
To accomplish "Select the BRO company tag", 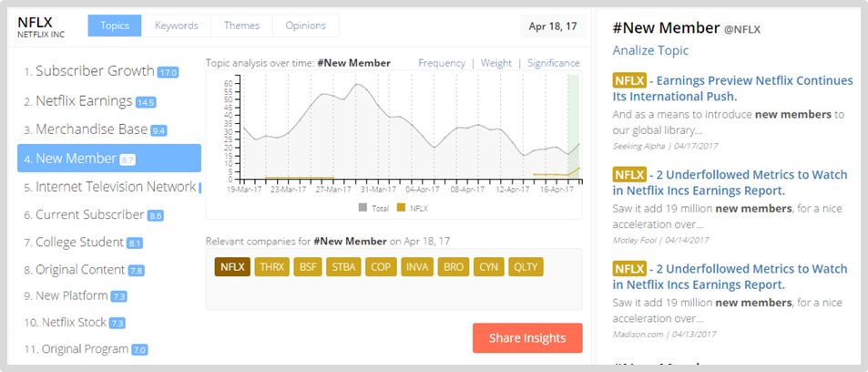I will (454, 266).
